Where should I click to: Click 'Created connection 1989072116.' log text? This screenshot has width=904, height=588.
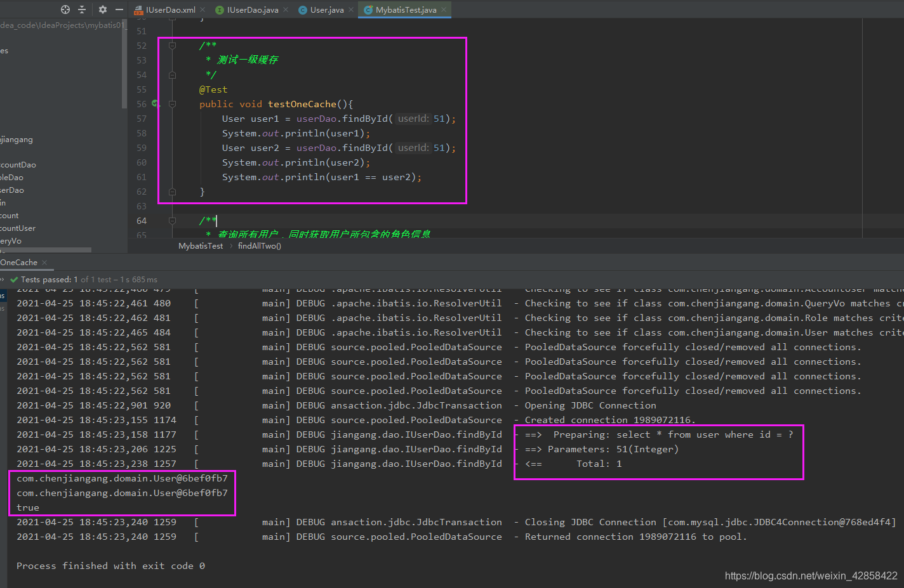click(610, 420)
